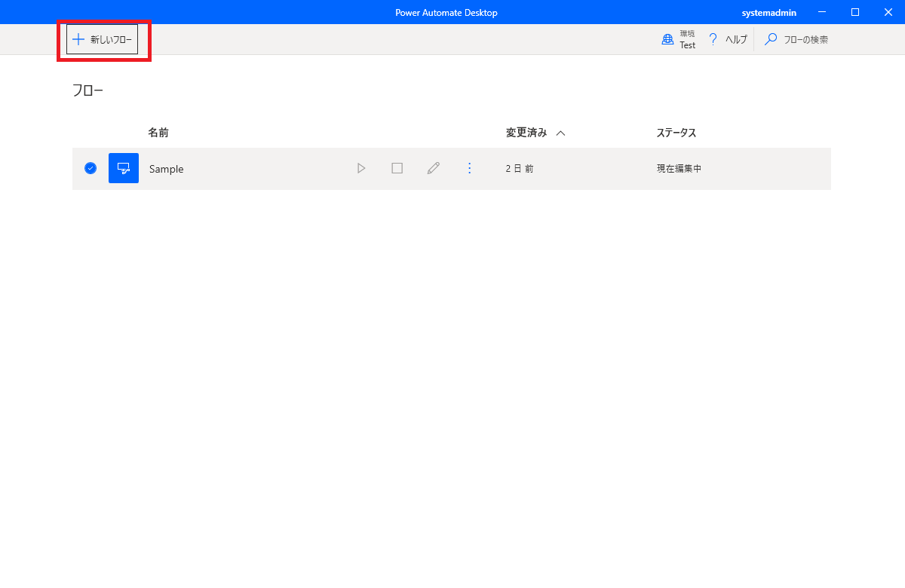
Task: Open the 環境 Test environment selector
Action: tap(679, 39)
